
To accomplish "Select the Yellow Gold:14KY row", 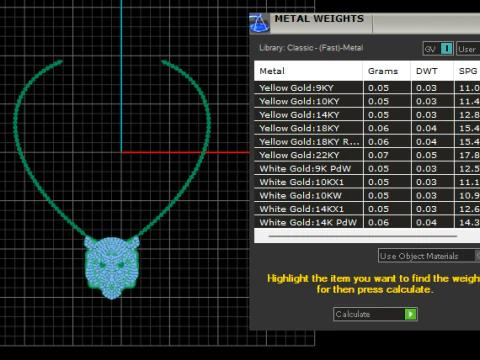I will [367, 115].
